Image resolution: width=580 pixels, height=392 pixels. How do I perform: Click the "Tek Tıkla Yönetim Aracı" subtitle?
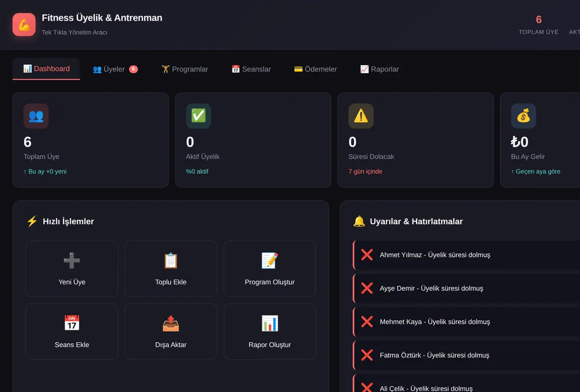tap(74, 32)
